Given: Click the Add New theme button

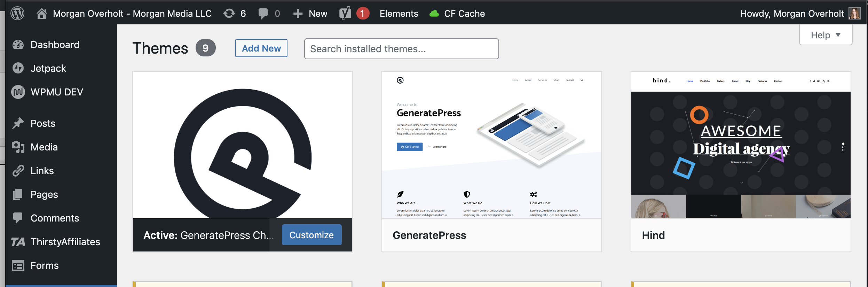Looking at the screenshot, I should [261, 48].
